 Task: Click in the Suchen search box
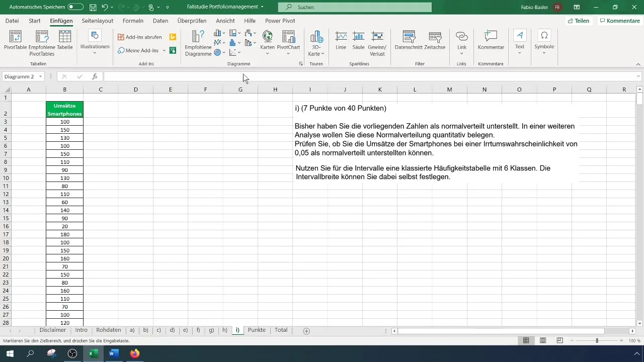tap(355, 7)
